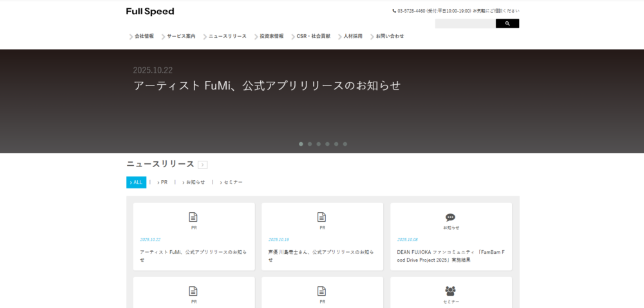
Task: Click the arrow icon beside ニュースリリース heading
Action: pyautogui.click(x=203, y=165)
